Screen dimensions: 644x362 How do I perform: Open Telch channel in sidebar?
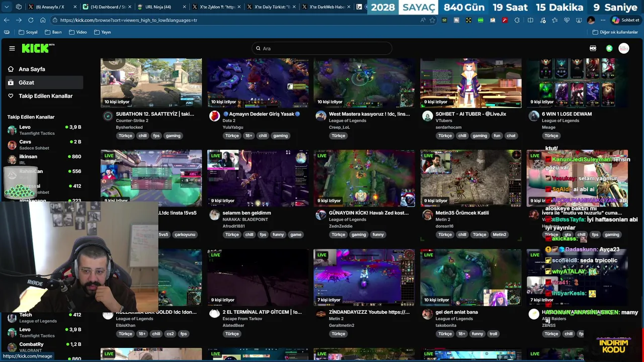pyautogui.click(x=44, y=318)
